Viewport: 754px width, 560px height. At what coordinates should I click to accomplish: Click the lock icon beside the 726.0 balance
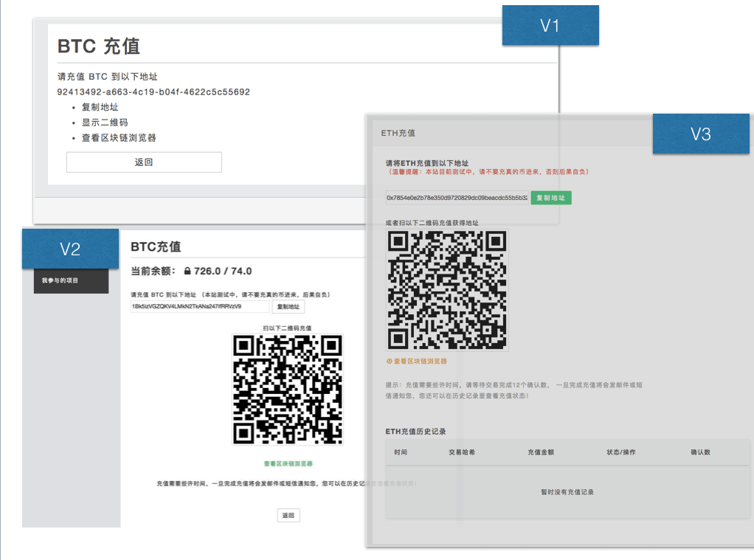(x=187, y=271)
